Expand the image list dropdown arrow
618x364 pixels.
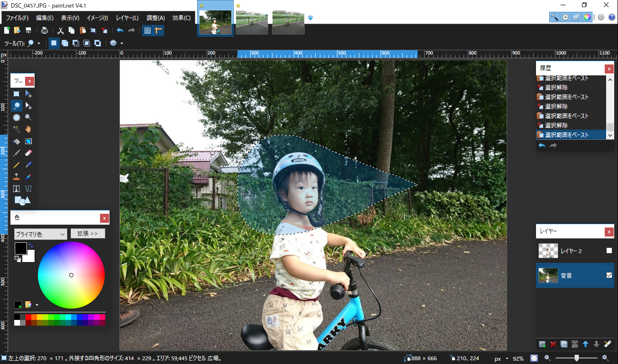310,18
